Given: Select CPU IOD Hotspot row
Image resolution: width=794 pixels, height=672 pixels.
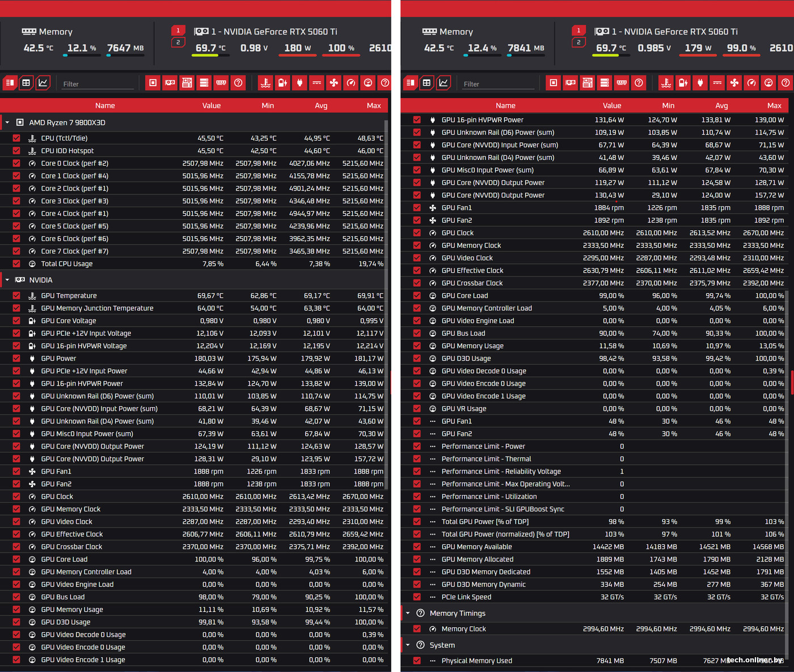Looking at the screenshot, I should (193, 151).
